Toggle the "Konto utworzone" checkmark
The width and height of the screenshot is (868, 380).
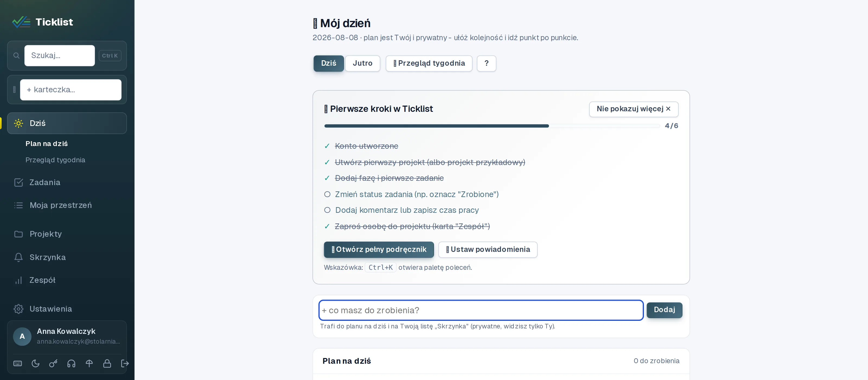click(x=327, y=146)
